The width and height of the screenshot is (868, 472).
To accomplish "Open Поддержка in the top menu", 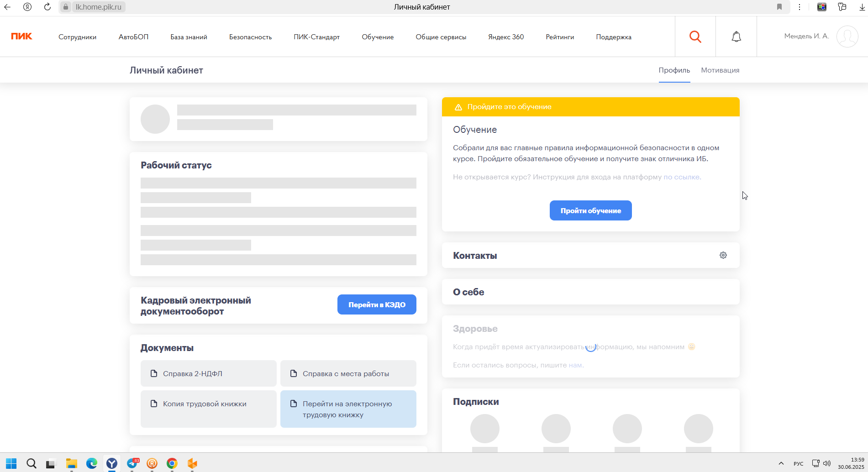I will pyautogui.click(x=614, y=37).
